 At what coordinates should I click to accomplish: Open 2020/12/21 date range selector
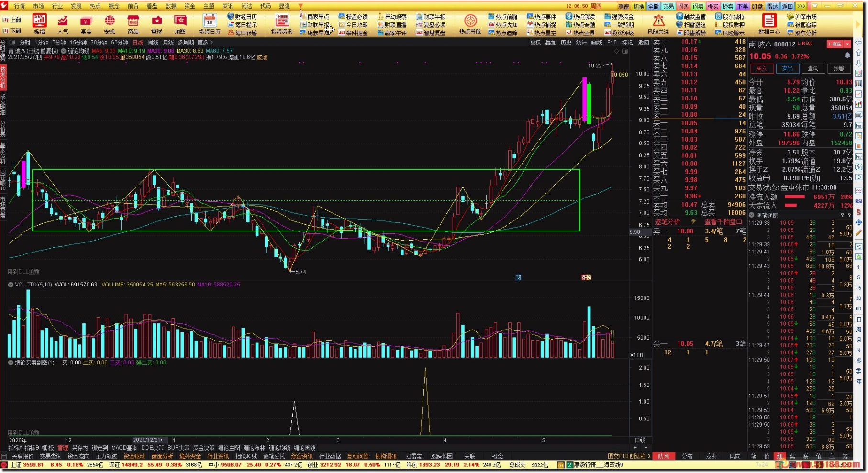coord(150,440)
